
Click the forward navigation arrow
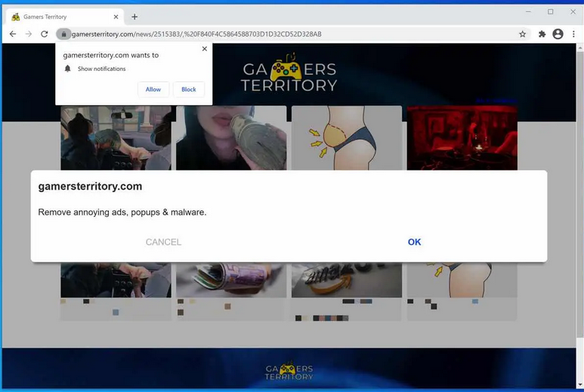29,34
